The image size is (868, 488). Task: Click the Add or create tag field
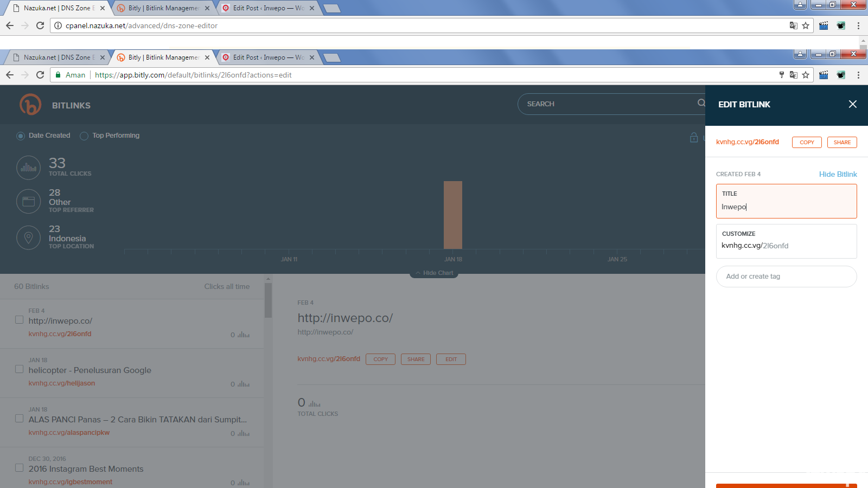coord(787,277)
